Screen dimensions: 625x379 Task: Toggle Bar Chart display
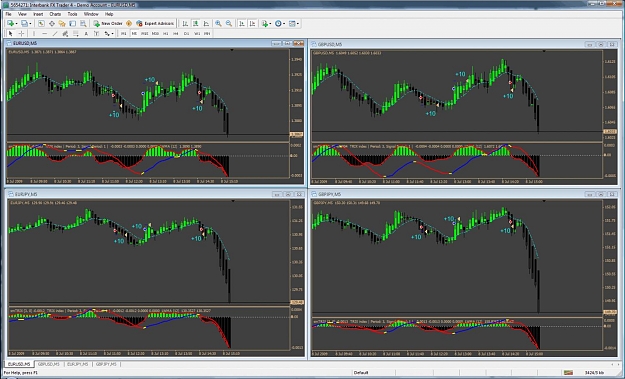click(x=185, y=24)
